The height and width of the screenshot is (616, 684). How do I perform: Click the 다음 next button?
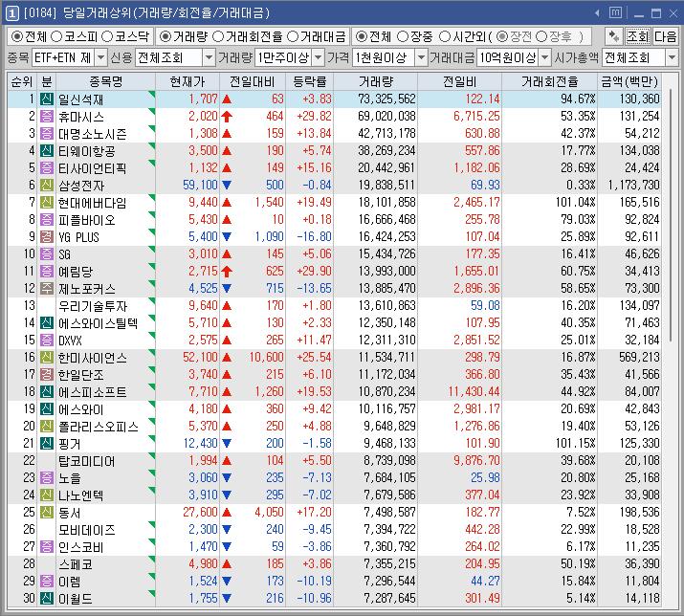tap(665, 36)
